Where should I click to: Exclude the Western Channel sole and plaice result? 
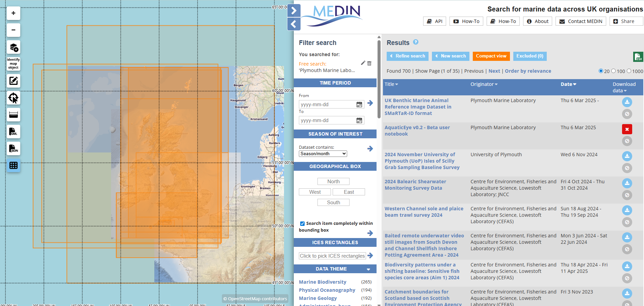tap(627, 222)
